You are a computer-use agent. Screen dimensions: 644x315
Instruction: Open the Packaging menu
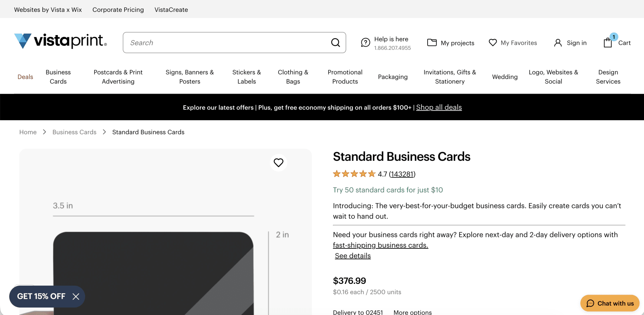393,77
